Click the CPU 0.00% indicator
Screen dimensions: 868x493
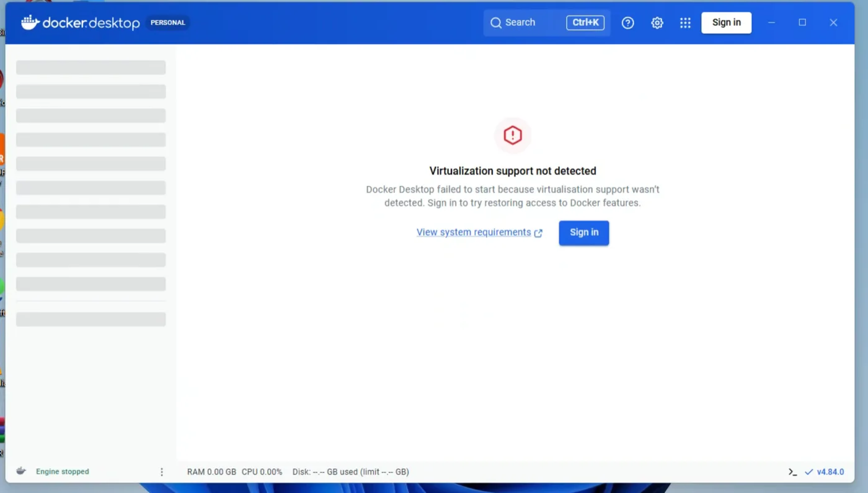pos(262,472)
